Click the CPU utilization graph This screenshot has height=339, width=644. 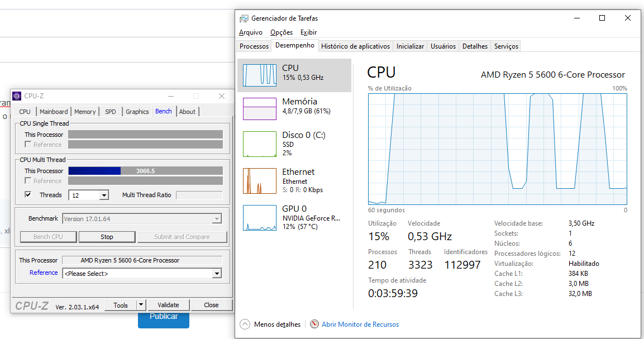(x=497, y=149)
